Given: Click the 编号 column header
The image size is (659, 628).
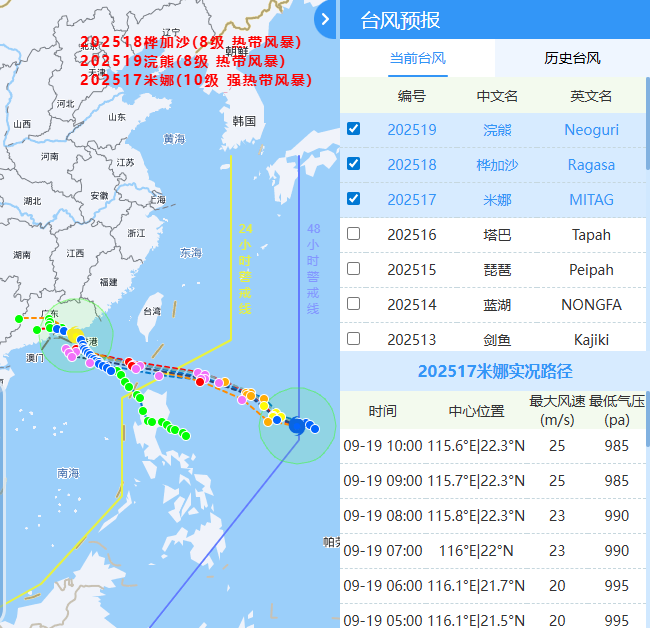Looking at the screenshot, I should coord(412,96).
